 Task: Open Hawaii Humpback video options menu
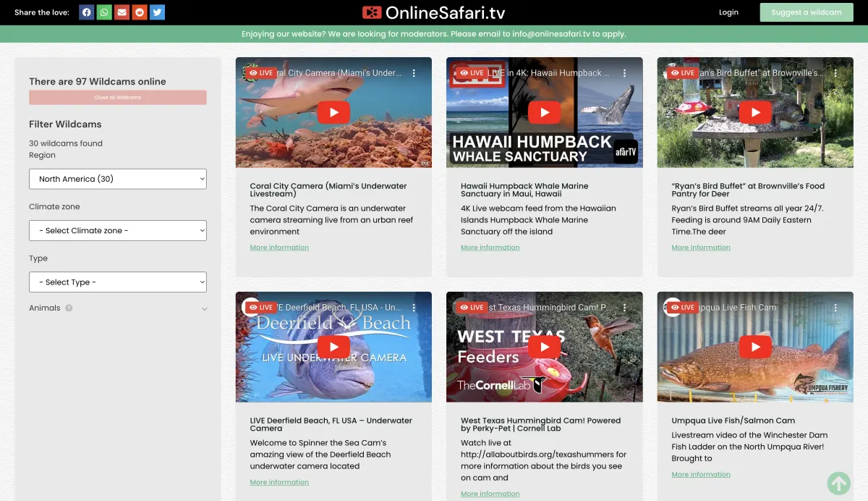625,73
